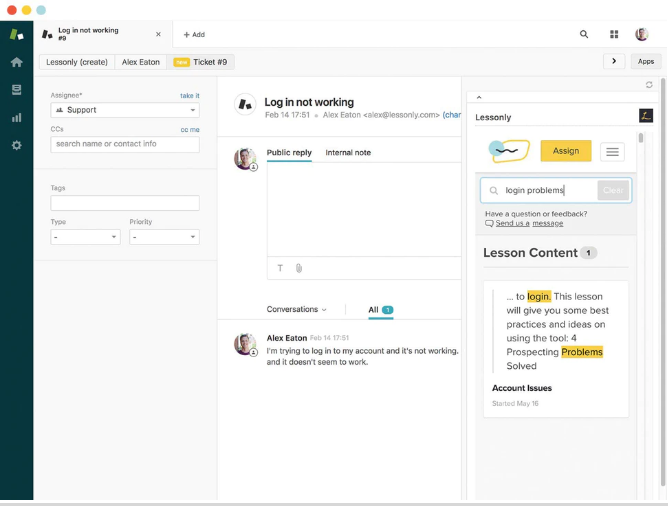Click the yellow Assign button
The height and width of the screenshot is (506, 668).
coord(565,151)
